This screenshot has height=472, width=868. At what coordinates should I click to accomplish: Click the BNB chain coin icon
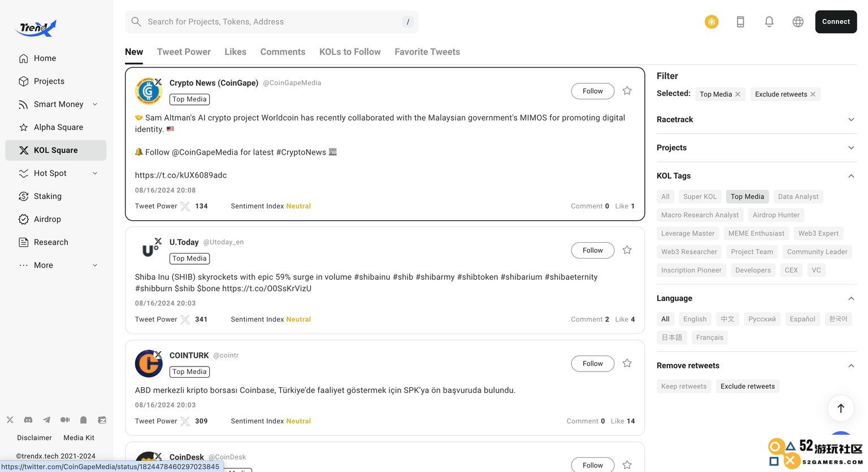tap(711, 21)
